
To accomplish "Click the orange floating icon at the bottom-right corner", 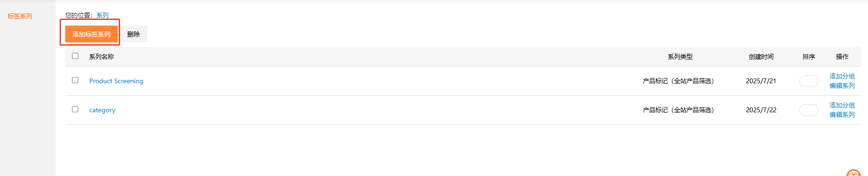I will (x=854, y=173).
